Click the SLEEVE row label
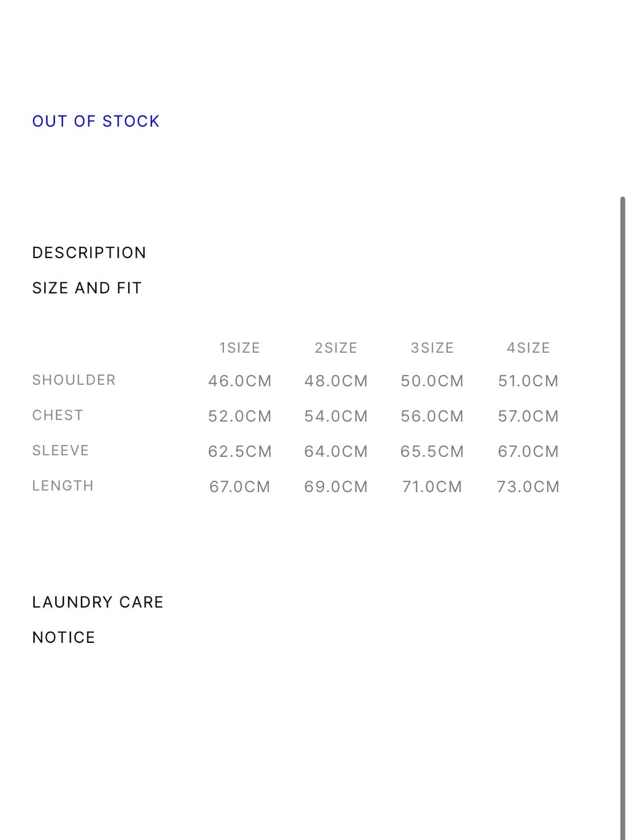The width and height of the screenshot is (630, 840). pyautogui.click(x=60, y=451)
